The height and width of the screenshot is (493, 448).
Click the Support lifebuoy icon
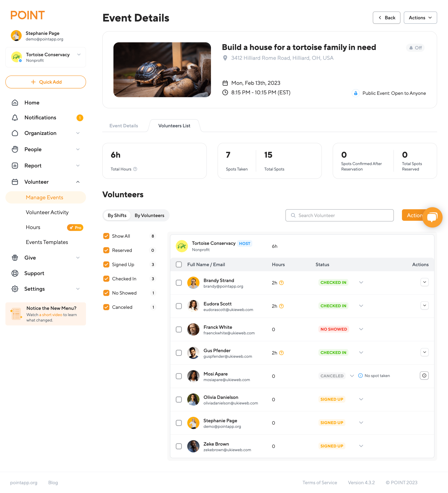[x=15, y=273]
